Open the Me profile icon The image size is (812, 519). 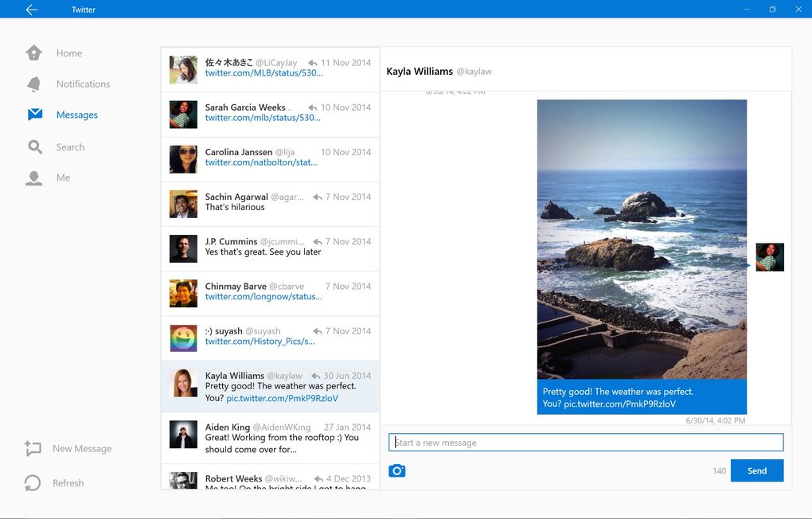coord(34,178)
